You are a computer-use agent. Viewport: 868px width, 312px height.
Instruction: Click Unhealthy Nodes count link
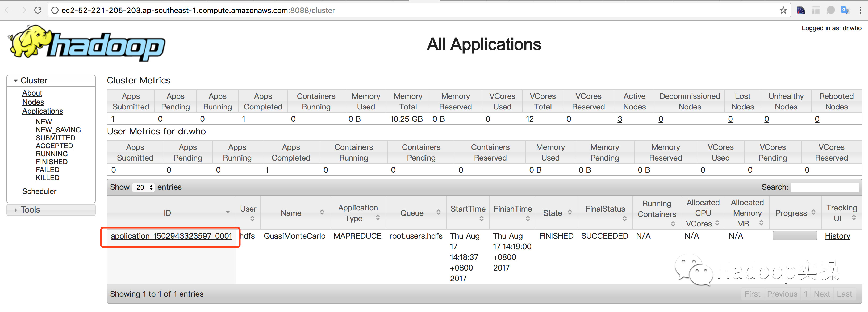[767, 119]
